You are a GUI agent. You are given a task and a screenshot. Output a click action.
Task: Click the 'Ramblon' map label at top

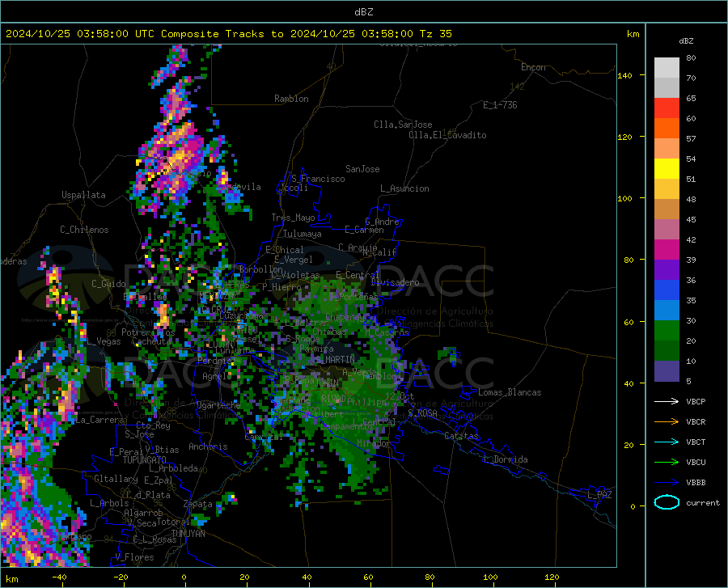pyautogui.click(x=291, y=99)
